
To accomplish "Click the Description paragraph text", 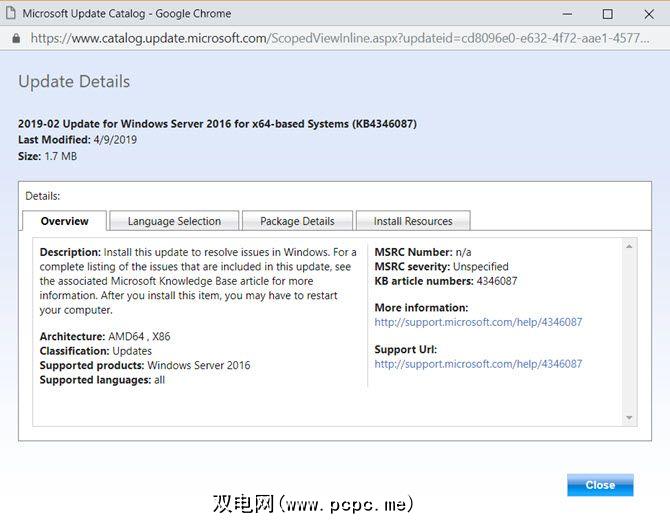I will pos(198,281).
